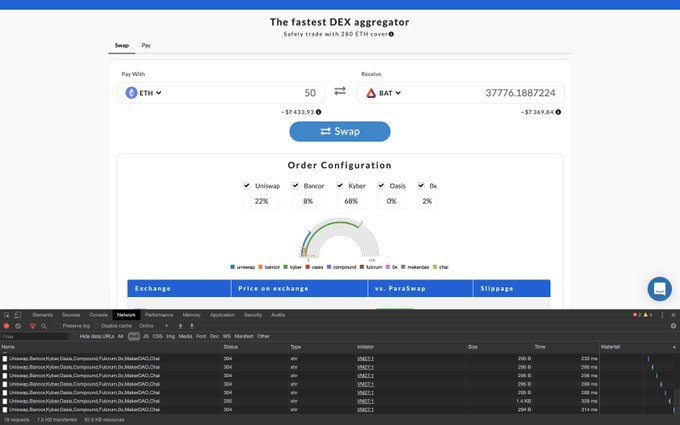Uncheck the Uniswap exchange checkbox
The height and width of the screenshot is (425, 680).
pos(247,186)
